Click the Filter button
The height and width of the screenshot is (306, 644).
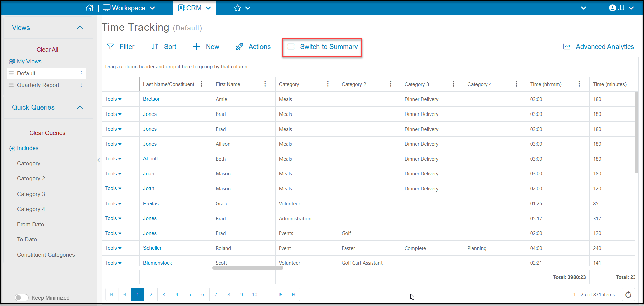tap(120, 47)
